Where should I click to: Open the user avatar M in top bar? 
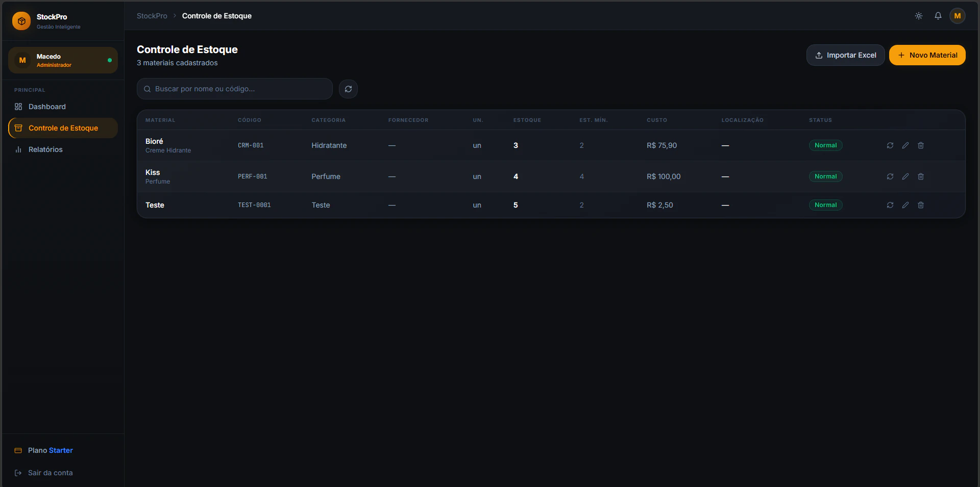(958, 16)
